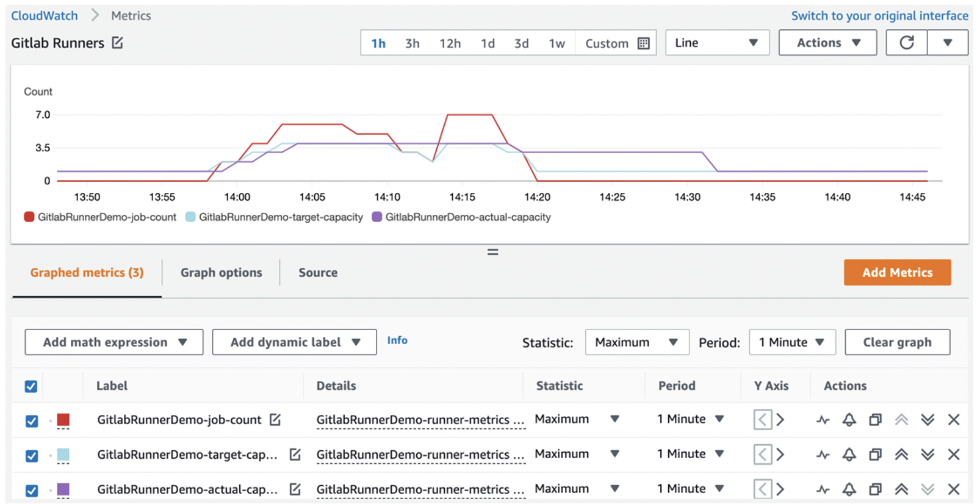Apply anomaly detection on target-cap row
Image resolution: width=980 pixels, height=504 pixels.
(823, 455)
